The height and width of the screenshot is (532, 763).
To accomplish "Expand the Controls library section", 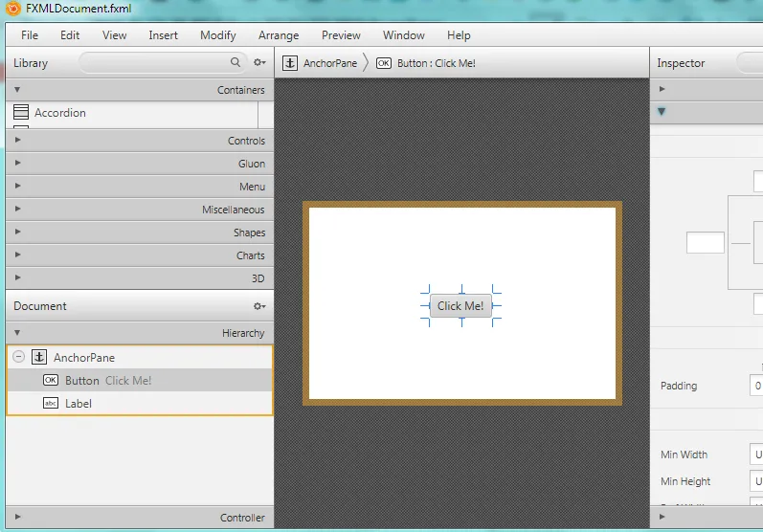I will (x=17, y=141).
